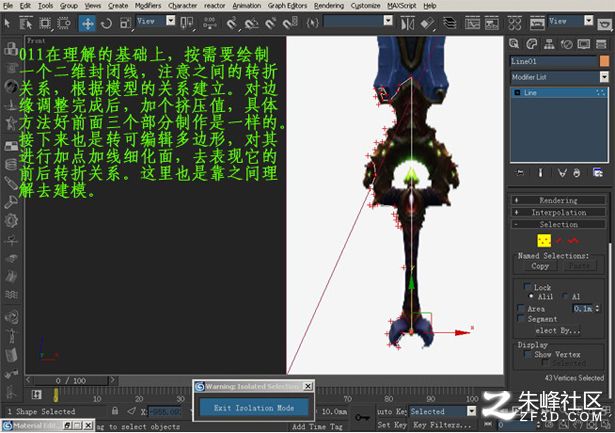
Task: Open Configure Modifier Sets icon
Action: (x=597, y=173)
